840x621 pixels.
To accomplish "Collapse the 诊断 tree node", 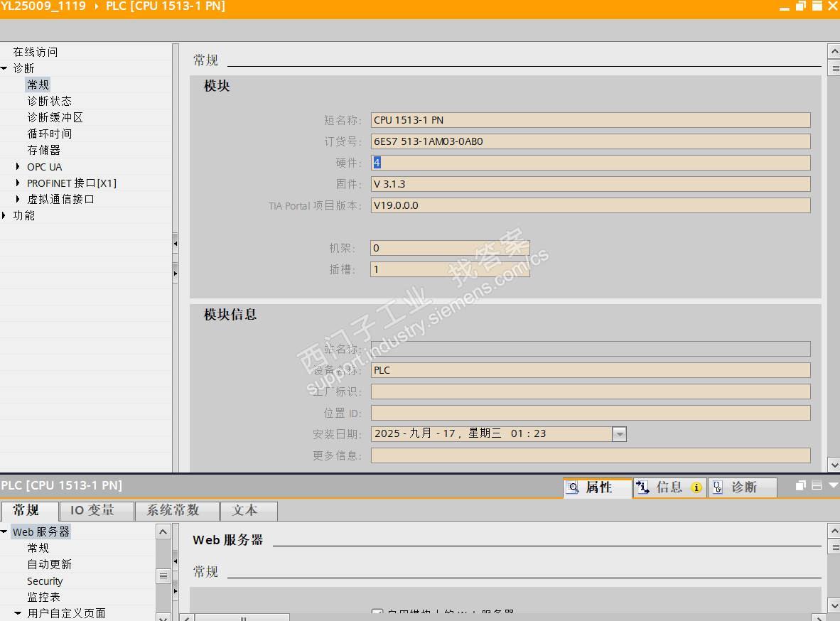I will click(4, 68).
